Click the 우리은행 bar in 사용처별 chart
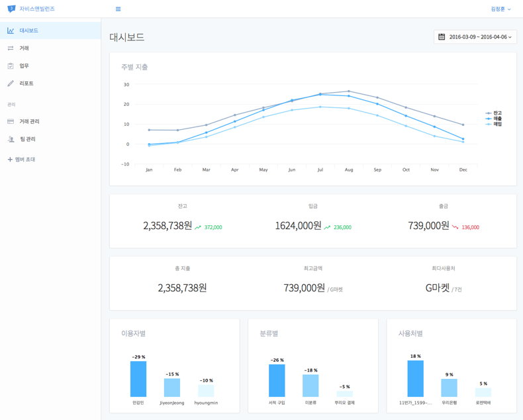523x420 pixels. 449,388
